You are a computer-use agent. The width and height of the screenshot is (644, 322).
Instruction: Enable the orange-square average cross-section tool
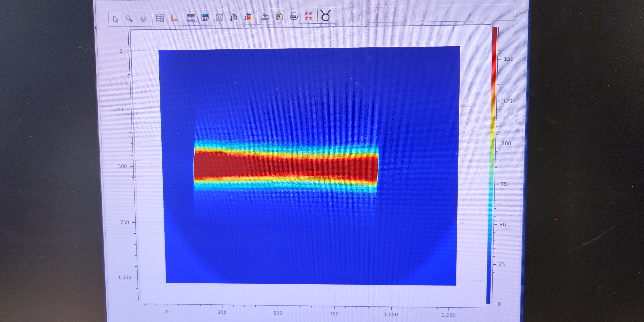pos(248,17)
